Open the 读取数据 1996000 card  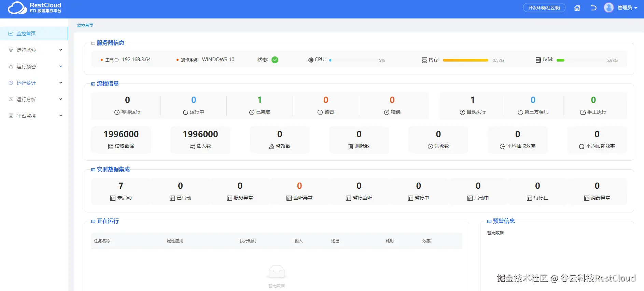(x=121, y=140)
